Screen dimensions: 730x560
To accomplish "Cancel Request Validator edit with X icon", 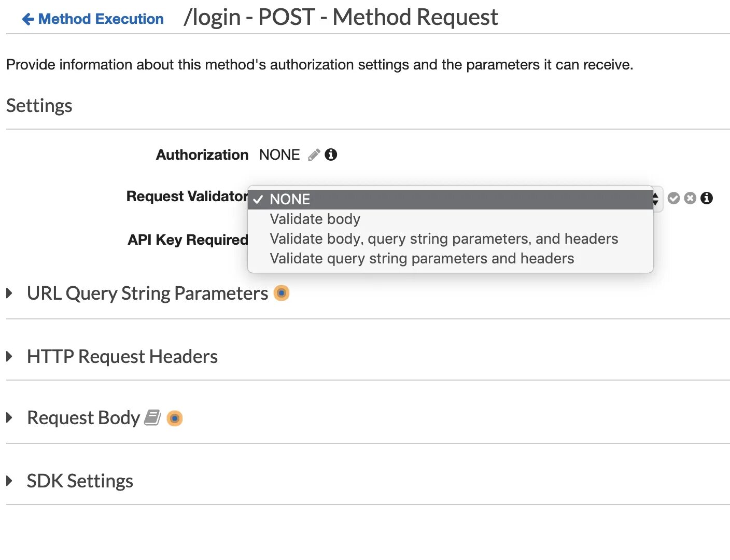I will (690, 198).
